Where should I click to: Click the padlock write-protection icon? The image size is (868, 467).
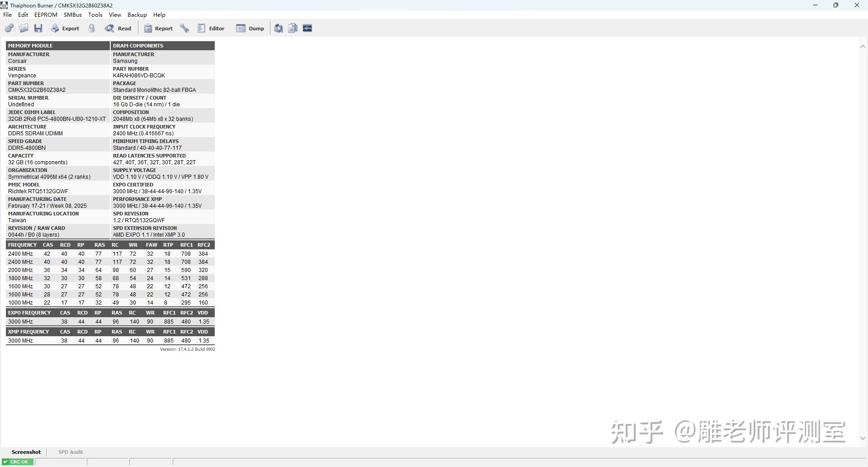[91, 28]
